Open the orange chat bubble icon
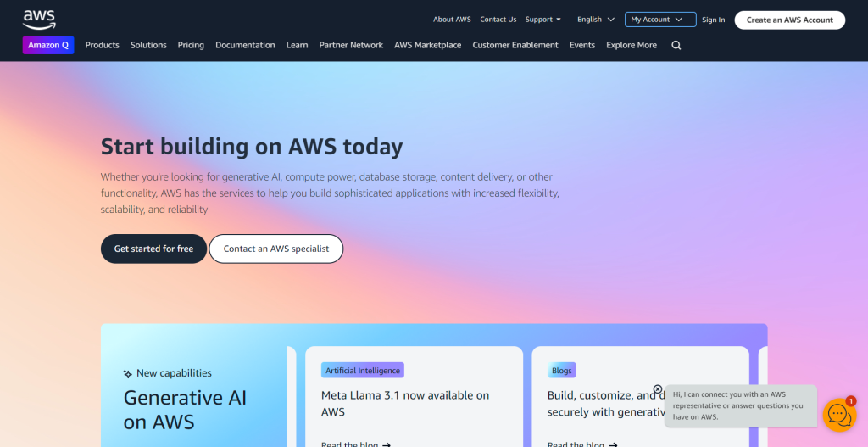 point(839,414)
